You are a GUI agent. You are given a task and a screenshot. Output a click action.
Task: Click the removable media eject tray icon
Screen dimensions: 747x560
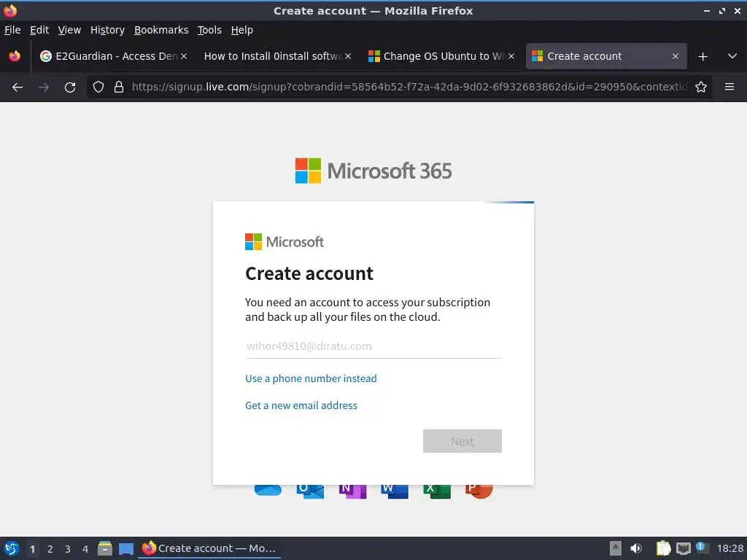[616, 548]
